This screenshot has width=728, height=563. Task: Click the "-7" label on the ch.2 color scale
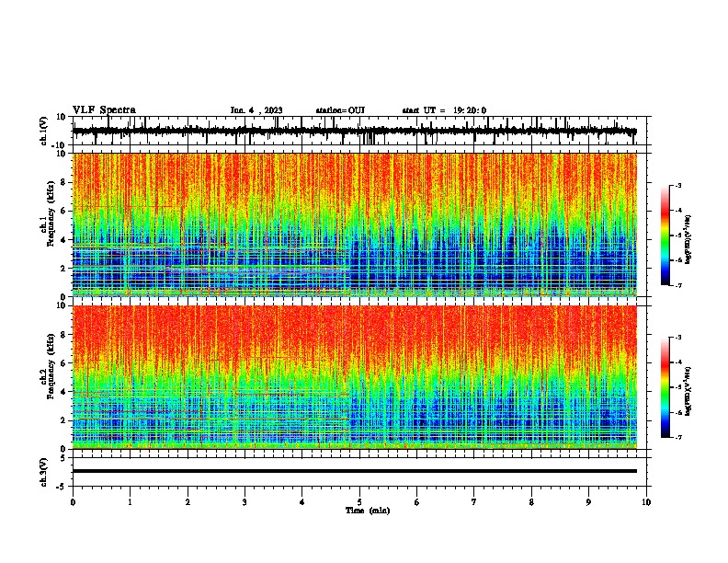678,437
